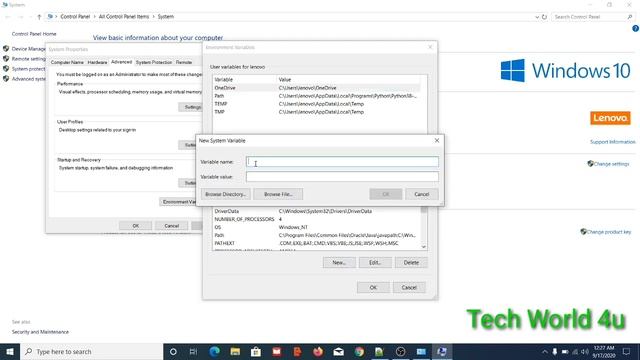Select the NUMBER_OF_PROCESSORS system variable
This screenshot has height=360, width=640.
pyautogui.click(x=316, y=220)
